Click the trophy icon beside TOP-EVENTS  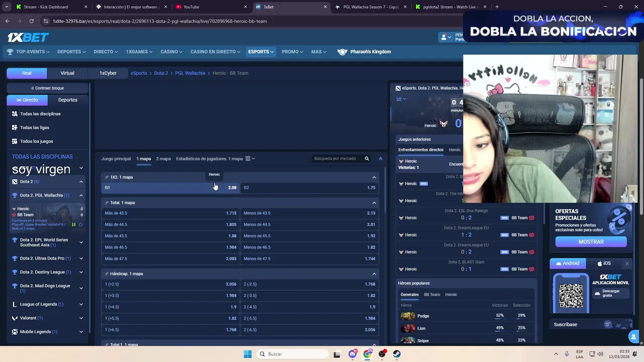pyautogui.click(x=10, y=52)
